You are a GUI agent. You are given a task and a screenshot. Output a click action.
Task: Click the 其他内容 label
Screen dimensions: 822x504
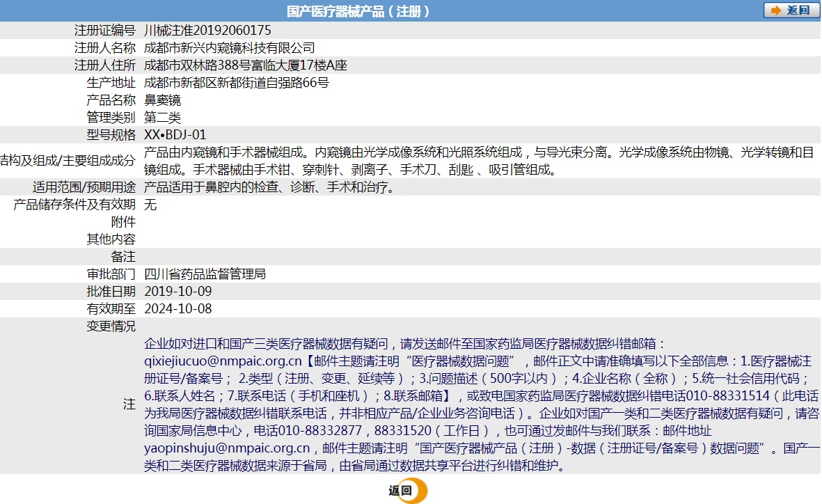coord(111,239)
